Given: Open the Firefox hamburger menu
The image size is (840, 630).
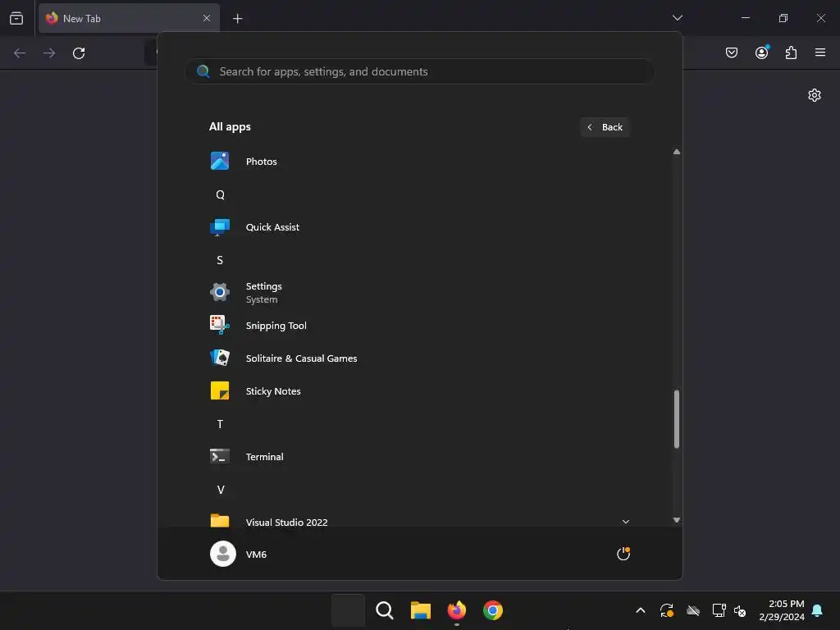Looking at the screenshot, I should (820, 52).
